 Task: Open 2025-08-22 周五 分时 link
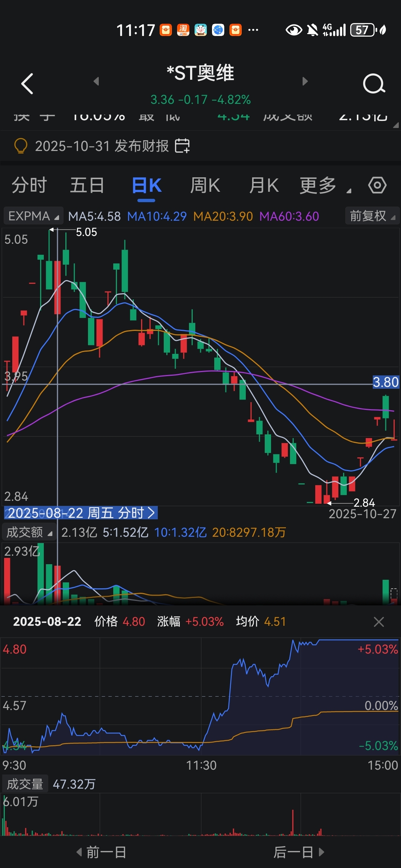point(81,513)
